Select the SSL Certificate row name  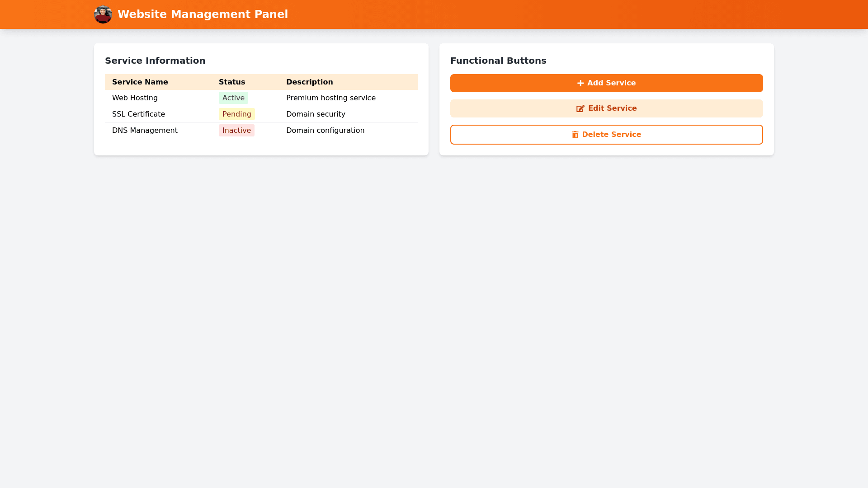pos(138,114)
